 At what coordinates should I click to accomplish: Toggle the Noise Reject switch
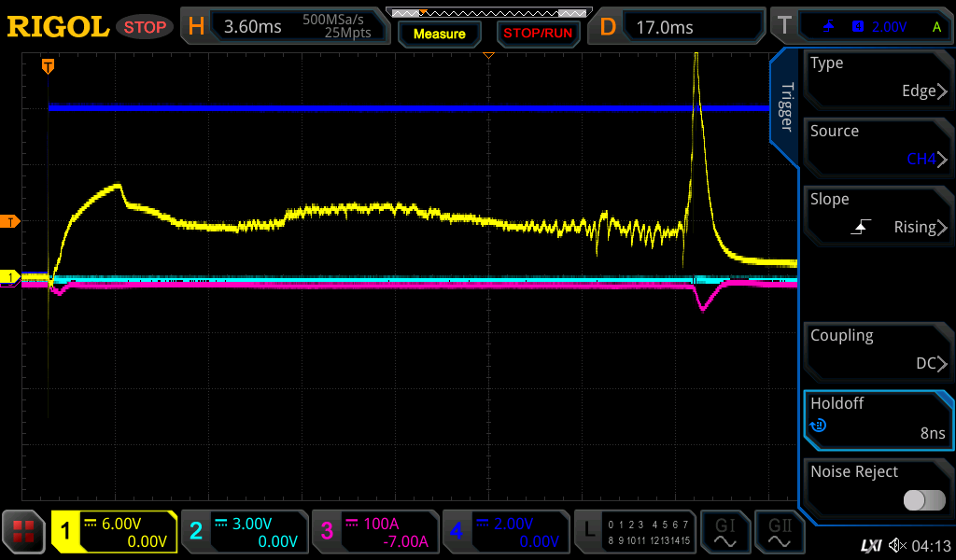(x=923, y=500)
